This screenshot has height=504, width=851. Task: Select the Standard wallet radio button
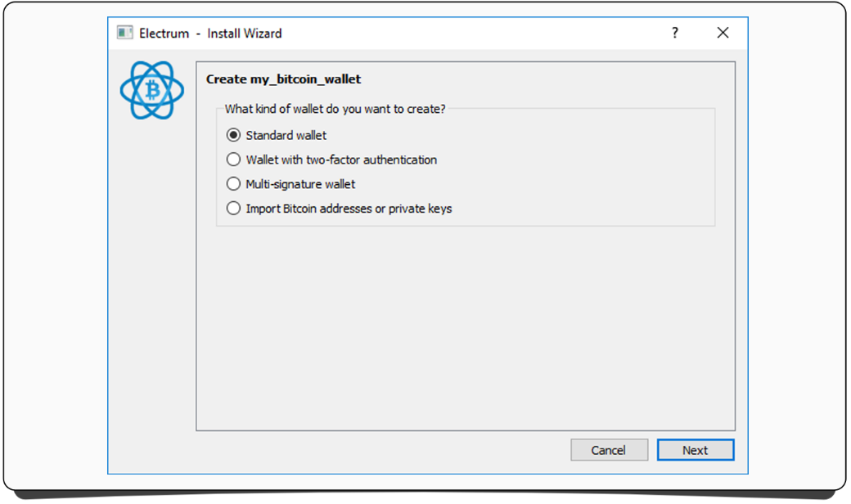(x=234, y=135)
